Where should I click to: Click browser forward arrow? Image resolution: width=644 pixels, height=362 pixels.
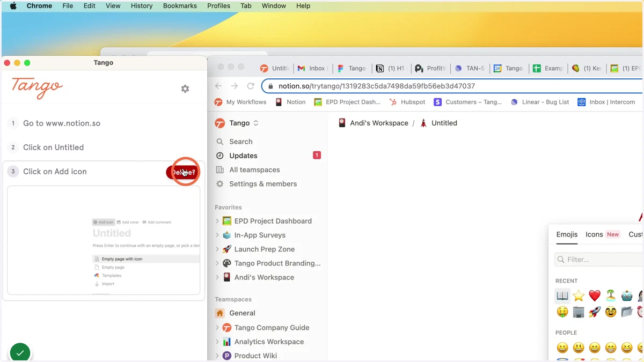click(x=235, y=86)
